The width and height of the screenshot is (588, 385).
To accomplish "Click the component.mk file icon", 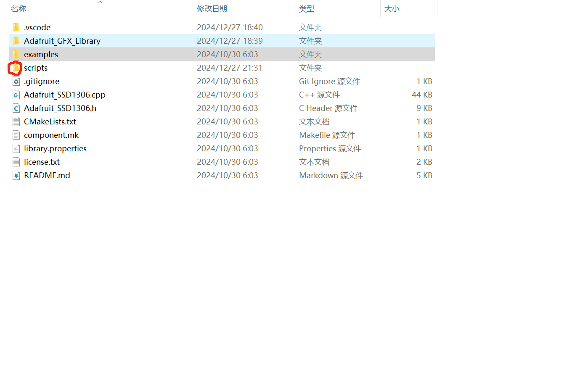I will click(x=16, y=135).
